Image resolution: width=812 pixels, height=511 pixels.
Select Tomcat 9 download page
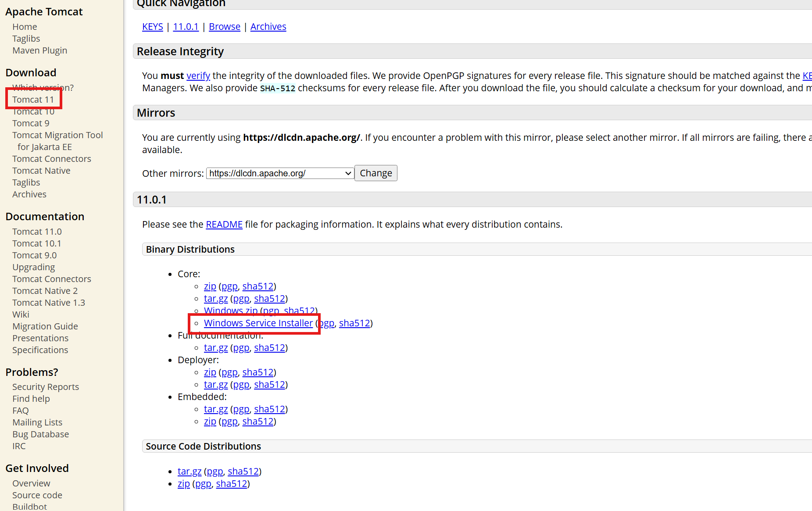point(31,123)
